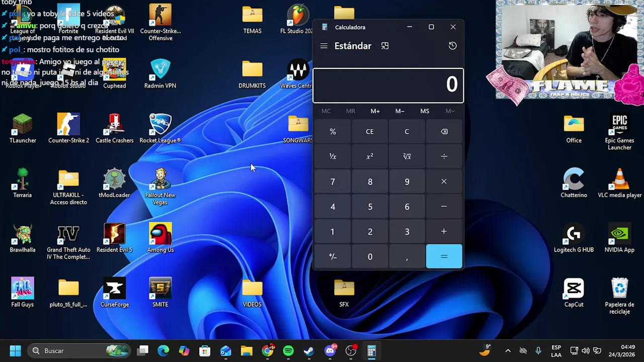Viewport: 644px width, 362px height.
Task: Select the Office folder icon
Action: tap(574, 129)
